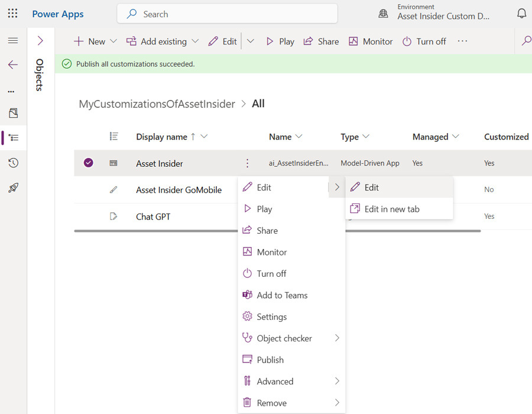Choose Edit in new tab
This screenshot has width=532, height=414.
[x=400, y=209]
